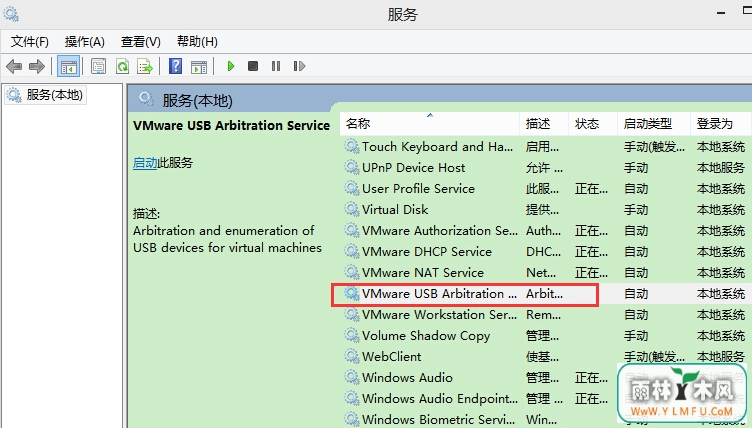
Task: Sort by the 名称 column header
Action: click(x=430, y=124)
